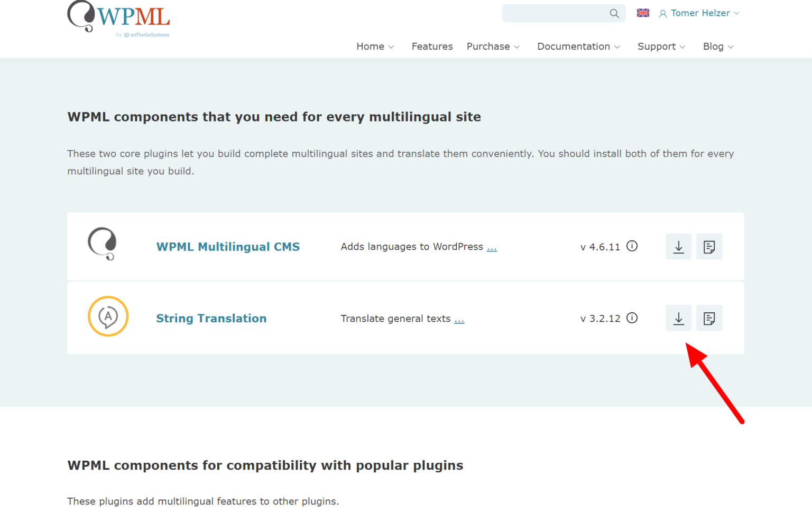Open the WPML Multilingual CMS plugin page link
The height and width of the screenshot is (523, 812).
[x=228, y=246]
